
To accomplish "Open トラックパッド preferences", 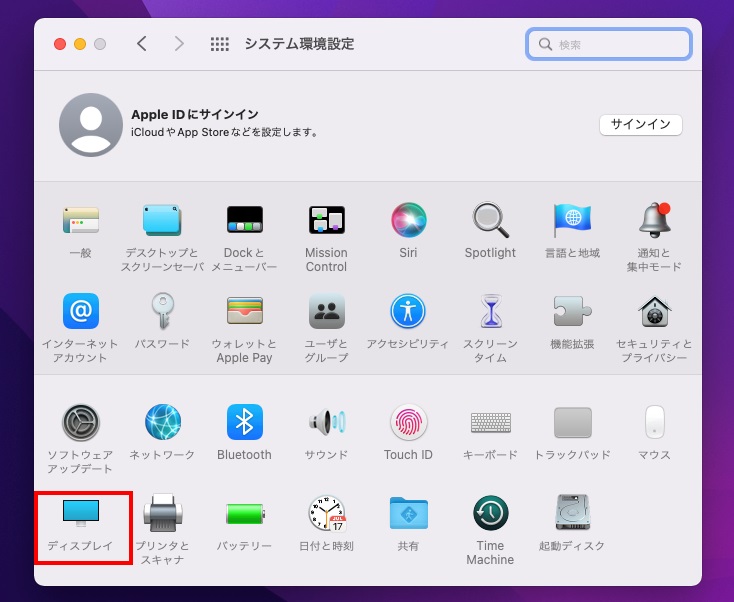I will coord(572,422).
